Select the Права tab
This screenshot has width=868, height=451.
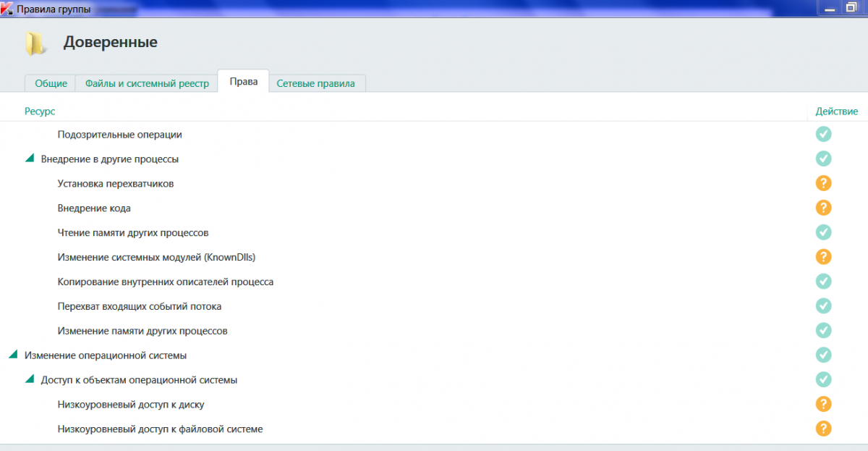[x=244, y=82]
